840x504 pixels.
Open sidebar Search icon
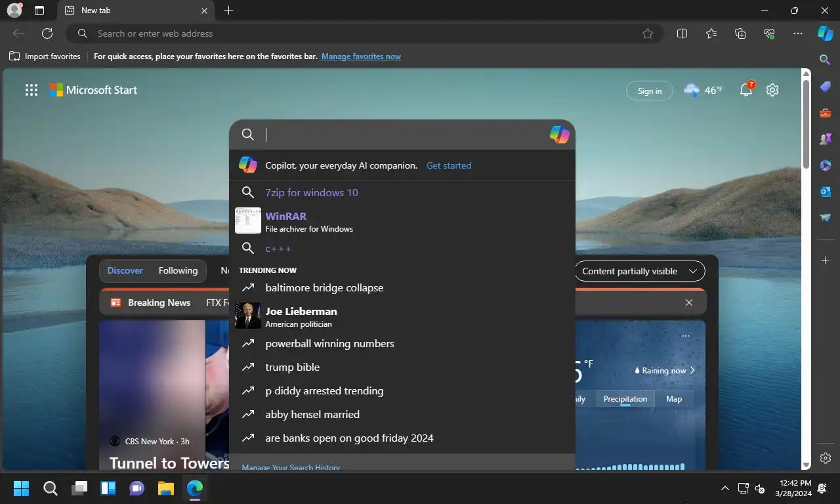click(x=826, y=60)
